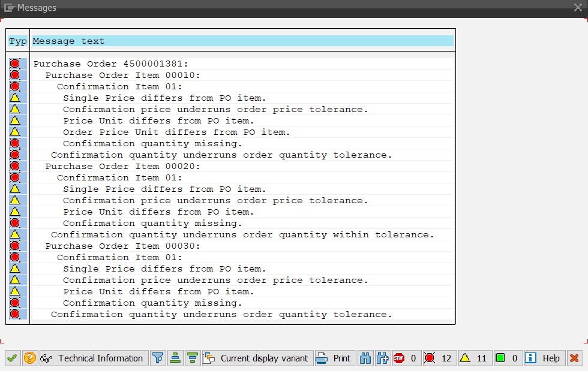Viewport: 588px width, 371px height.
Task: Click the Message text column header
Action: pyautogui.click(x=242, y=41)
